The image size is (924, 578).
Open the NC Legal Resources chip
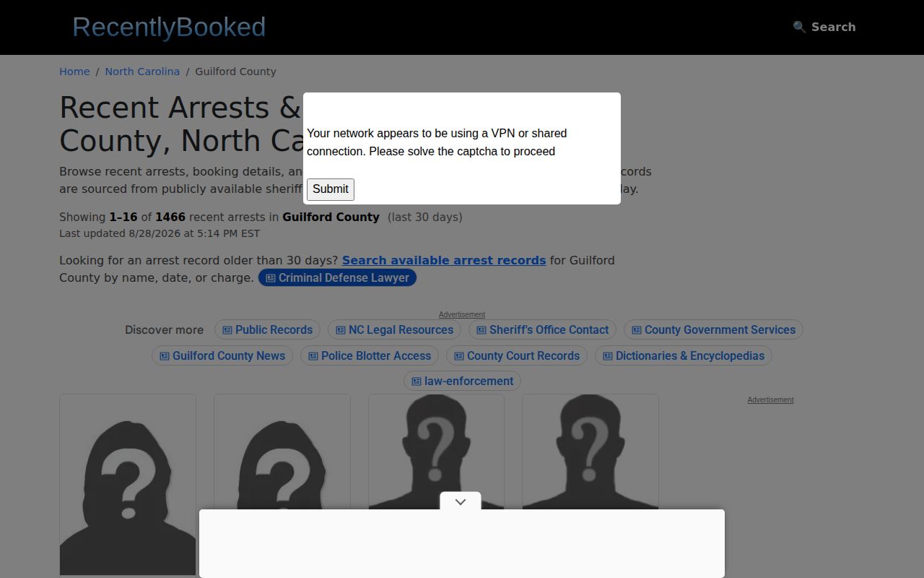pyautogui.click(x=394, y=329)
